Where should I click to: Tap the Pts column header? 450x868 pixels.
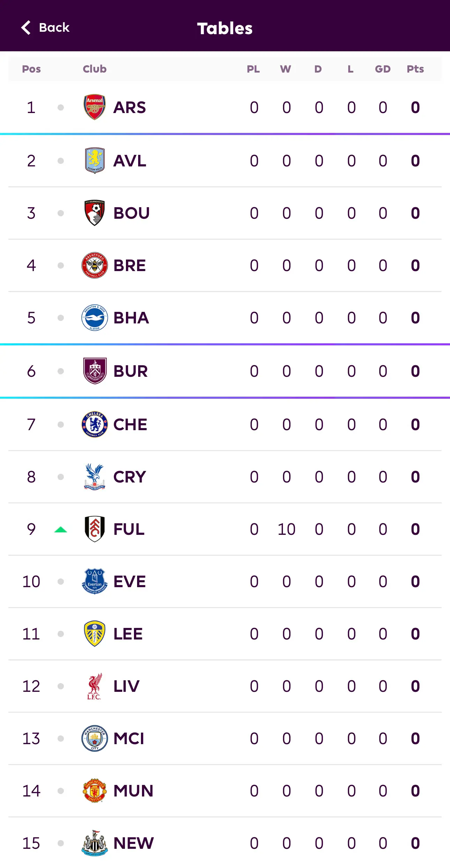tap(415, 69)
